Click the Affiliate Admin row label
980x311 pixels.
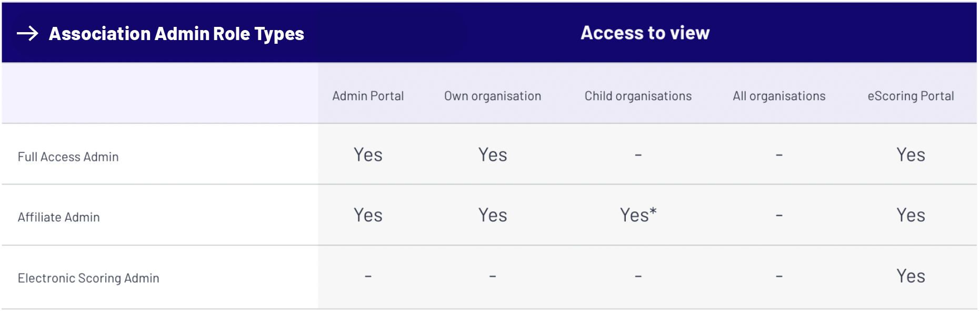59,217
